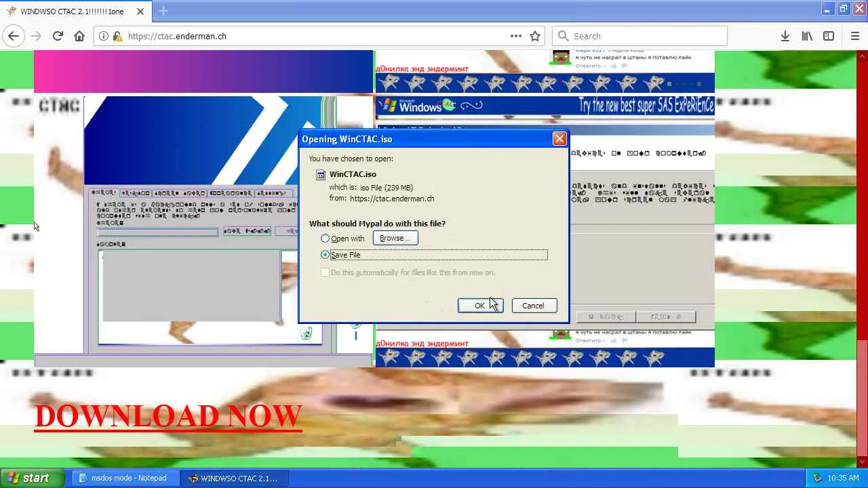Click the 10:35 AM taskbar clock
This screenshot has width=868, height=488.
(844, 478)
